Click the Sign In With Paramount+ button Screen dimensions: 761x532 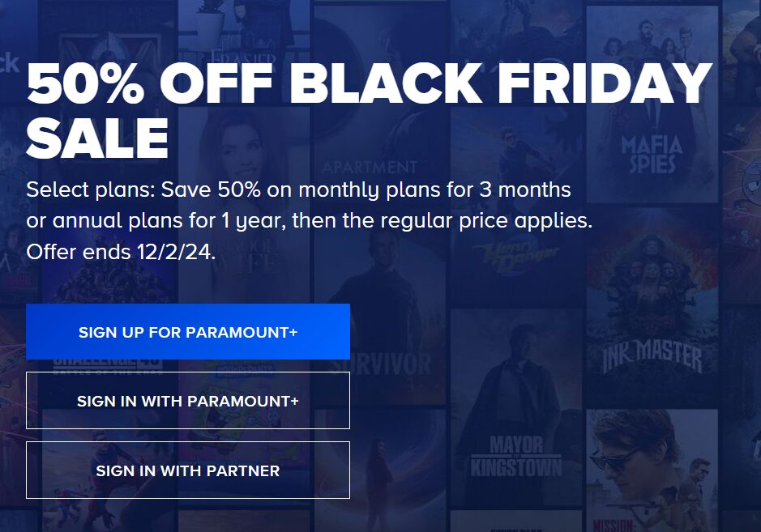click(x=188, y=400)
